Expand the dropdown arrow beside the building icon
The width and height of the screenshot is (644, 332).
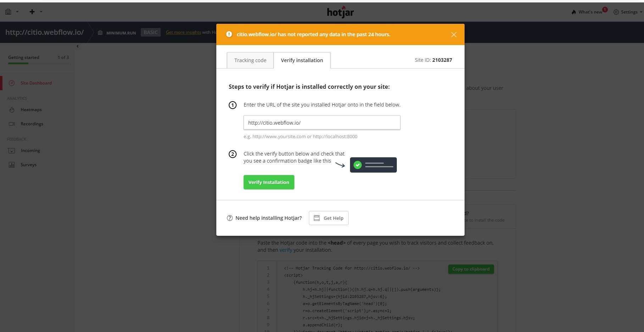tap(17, 12)
